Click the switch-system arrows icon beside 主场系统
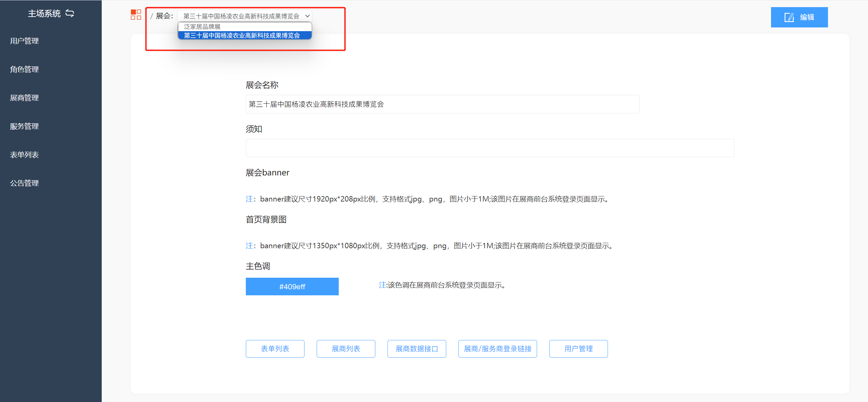The image size is (868, 402). [x=70, y=13]
